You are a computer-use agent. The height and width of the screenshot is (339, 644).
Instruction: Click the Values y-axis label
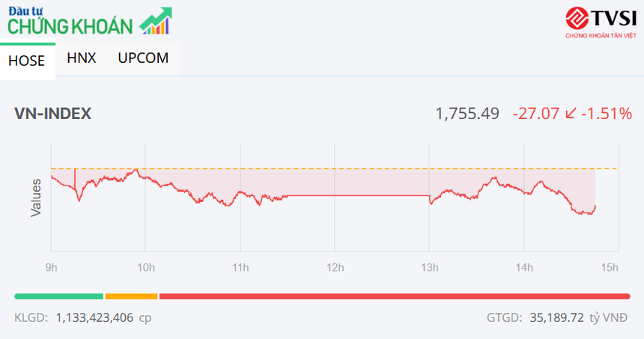tap(36, 198)
